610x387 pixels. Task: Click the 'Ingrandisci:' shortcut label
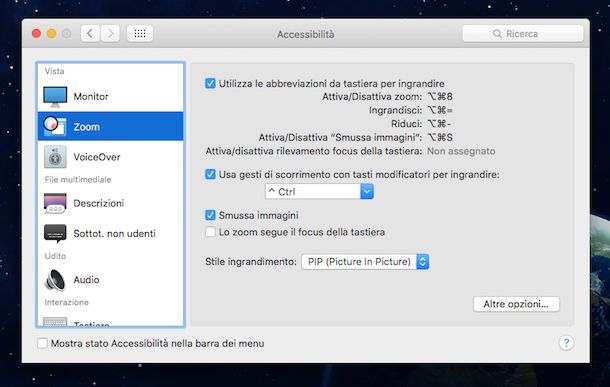click(x=395, y=110)
